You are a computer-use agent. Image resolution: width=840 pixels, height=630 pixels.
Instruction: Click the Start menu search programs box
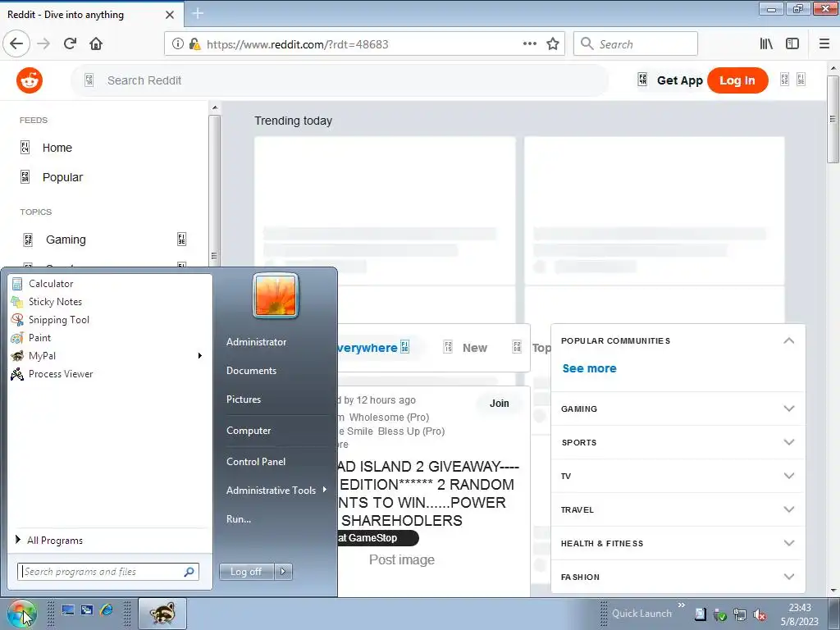tap(108, 572)
